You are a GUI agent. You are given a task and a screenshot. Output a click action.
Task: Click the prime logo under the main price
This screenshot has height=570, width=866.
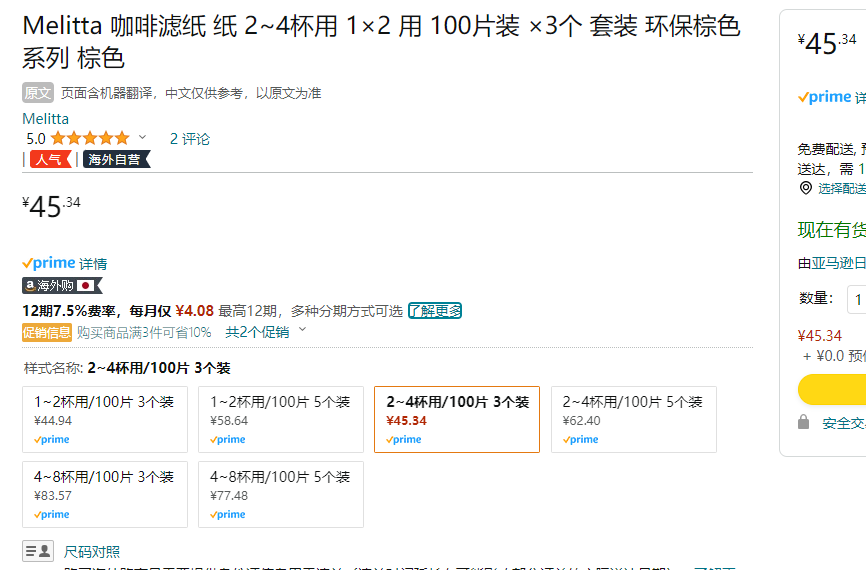pos(49,263)
